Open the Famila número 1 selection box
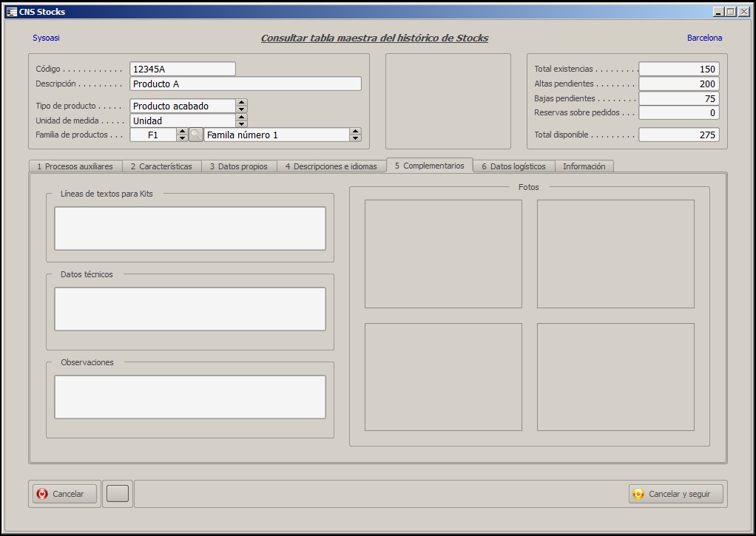Viewport: 756px width, 536px height. (x=277, y=135)
